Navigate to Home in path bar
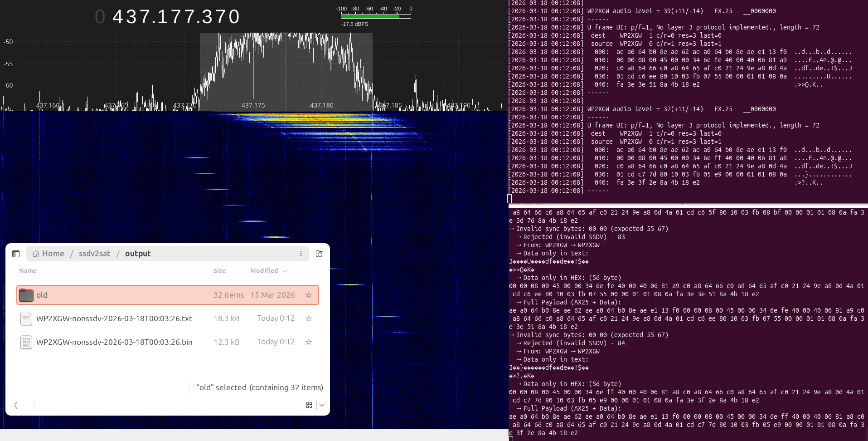This screenshot has width=868, height=441. [48, 254]
